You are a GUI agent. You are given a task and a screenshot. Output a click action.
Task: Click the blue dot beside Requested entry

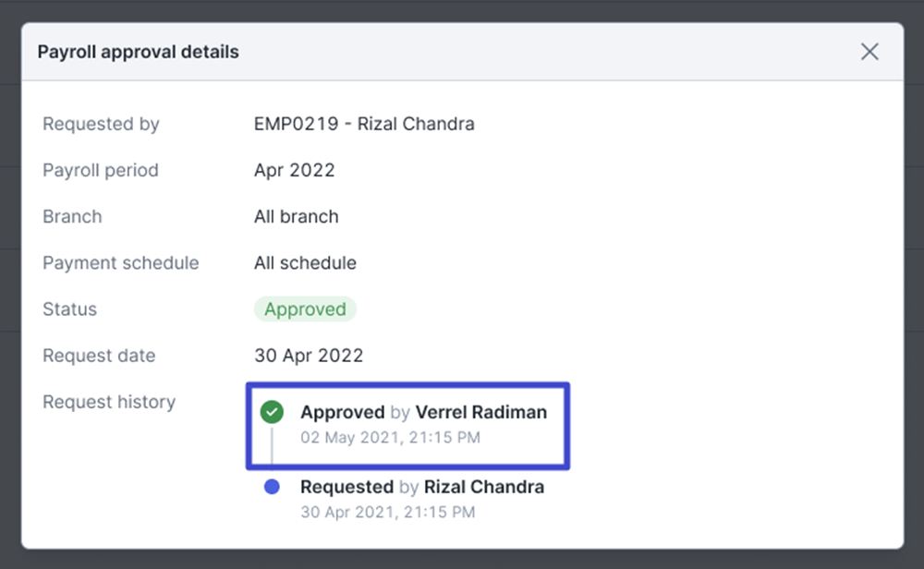tap(272, 487)
